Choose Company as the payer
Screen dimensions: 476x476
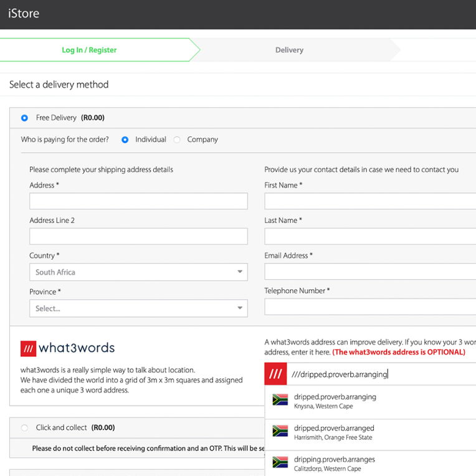click(x=177, y=140)
